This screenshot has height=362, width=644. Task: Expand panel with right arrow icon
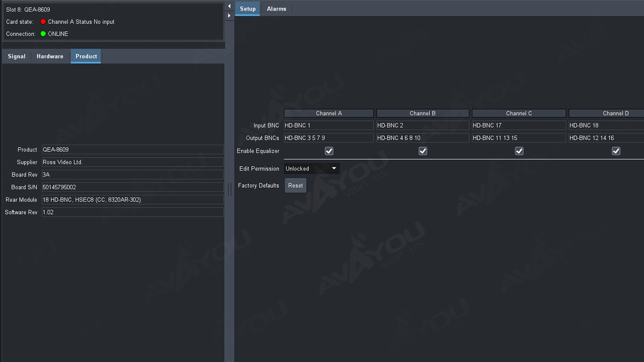click(229, 16)
